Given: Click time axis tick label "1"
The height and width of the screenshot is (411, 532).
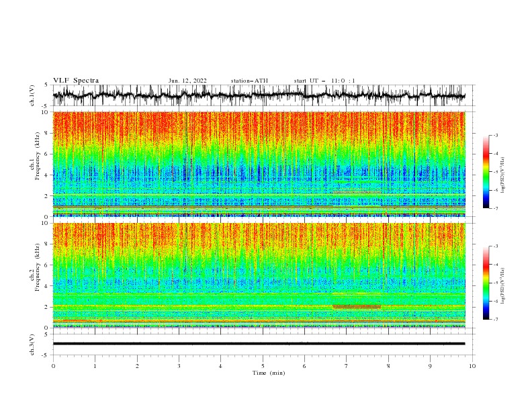Looking at the screenshot, I should click(x=95, y=366).
